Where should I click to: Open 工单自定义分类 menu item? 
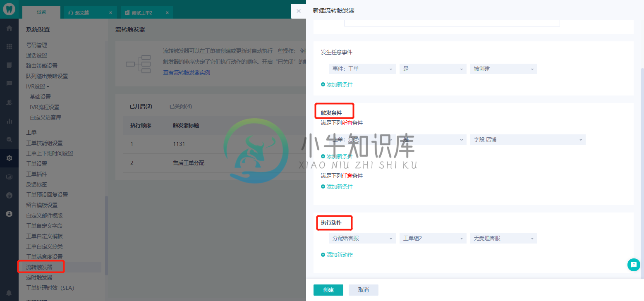[x=44, y=246]
